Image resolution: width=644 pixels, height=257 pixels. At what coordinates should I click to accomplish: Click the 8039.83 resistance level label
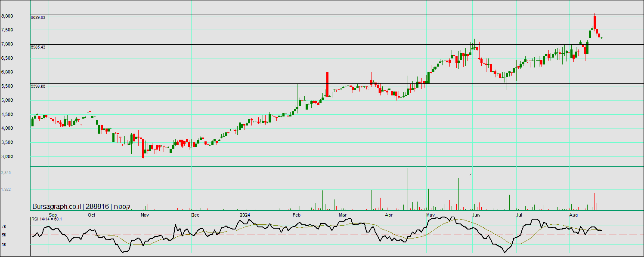coord(38,18)
